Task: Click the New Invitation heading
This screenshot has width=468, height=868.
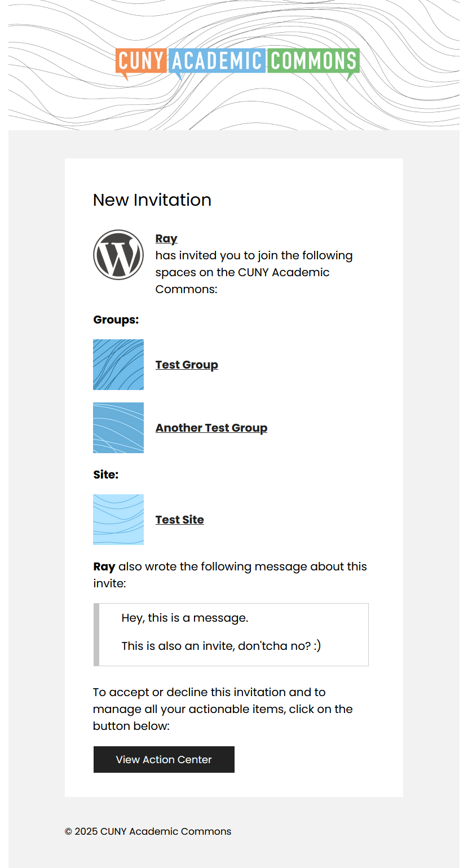Action: click(152, 200)
